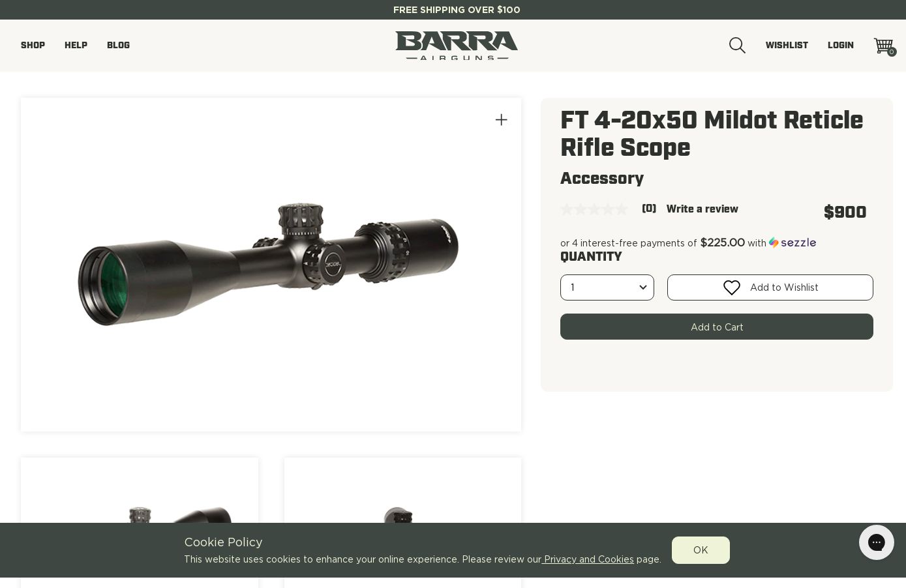The height and width of the screenshot is (588, 906).
Task: Open the Login page
Action: (841, 46)
